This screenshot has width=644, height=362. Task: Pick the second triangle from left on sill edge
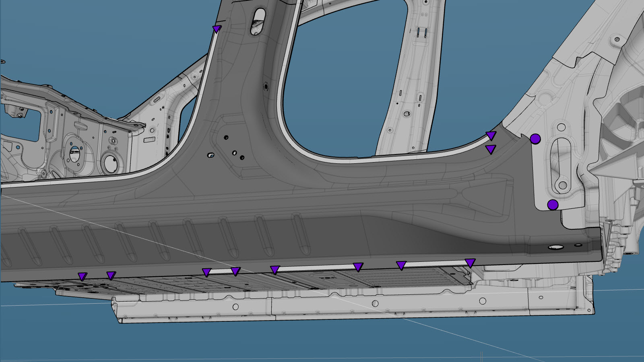pos(111,275)
